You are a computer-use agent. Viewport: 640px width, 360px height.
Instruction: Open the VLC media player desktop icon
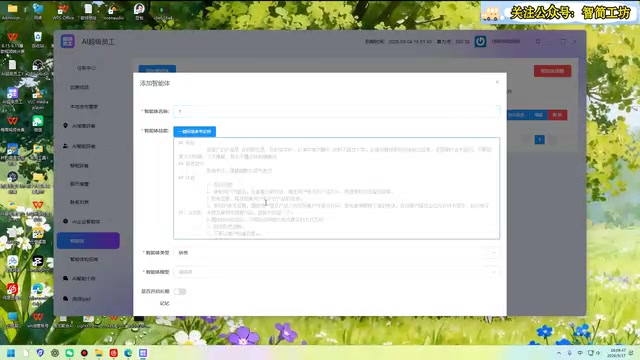pos(38,97)
